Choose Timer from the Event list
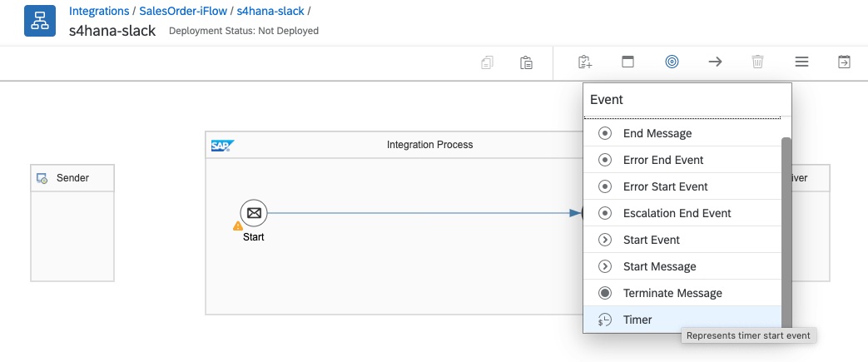The width and height of the screenshot is (868, 362). [682, 320]
